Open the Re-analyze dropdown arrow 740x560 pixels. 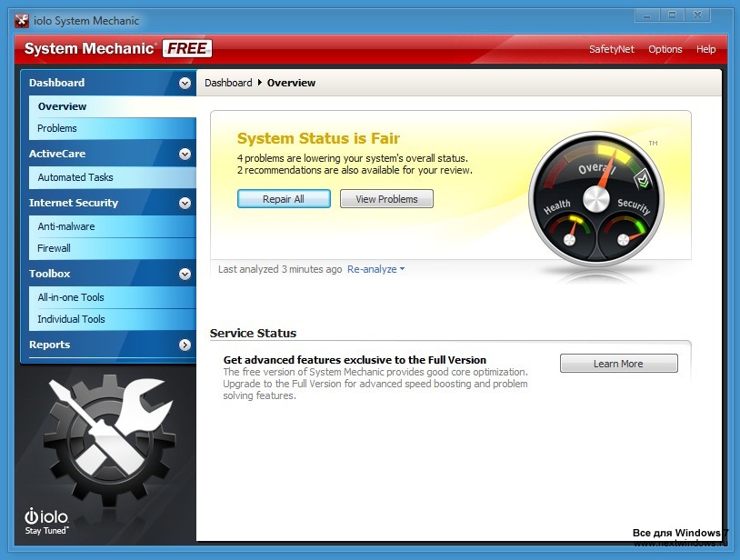point(402,269)
